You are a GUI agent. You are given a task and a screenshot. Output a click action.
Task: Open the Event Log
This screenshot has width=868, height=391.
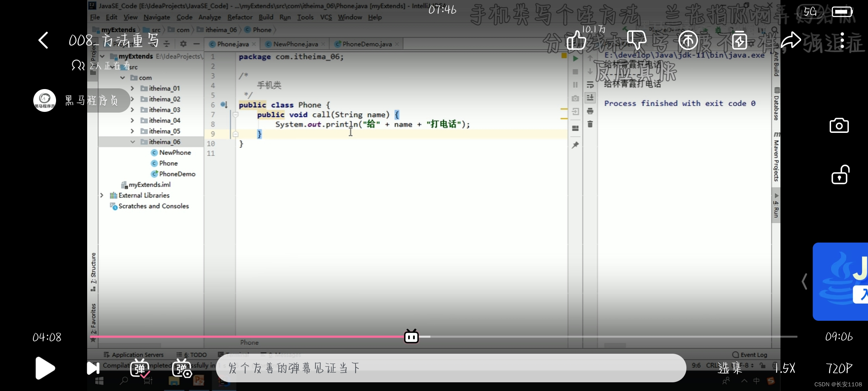[750, 355]
